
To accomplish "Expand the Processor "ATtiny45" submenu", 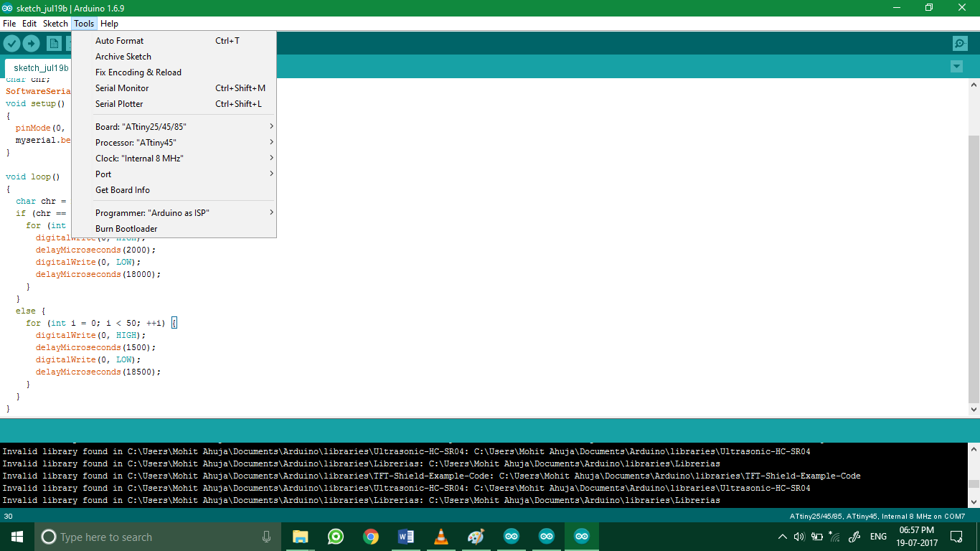I will [174, 143].
